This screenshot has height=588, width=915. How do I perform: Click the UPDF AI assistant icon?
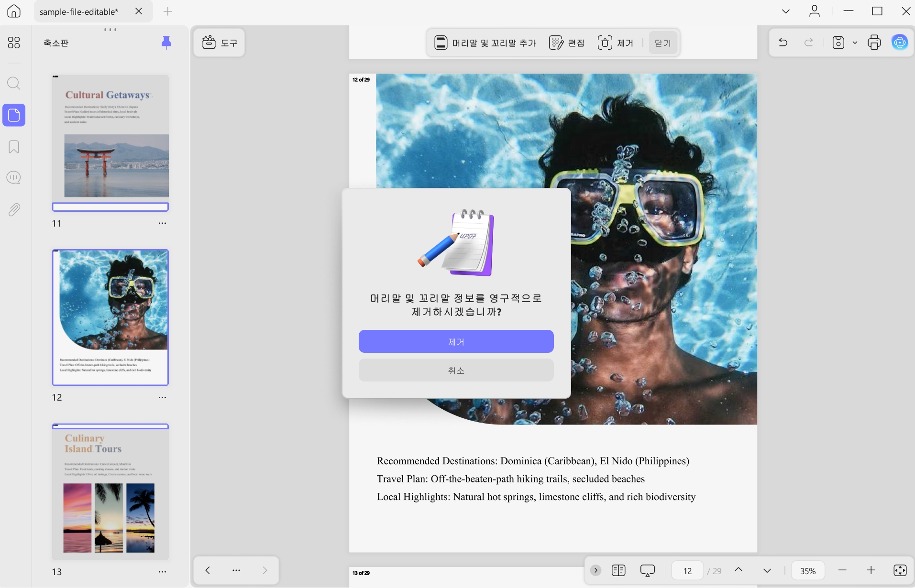click(900, 43)
